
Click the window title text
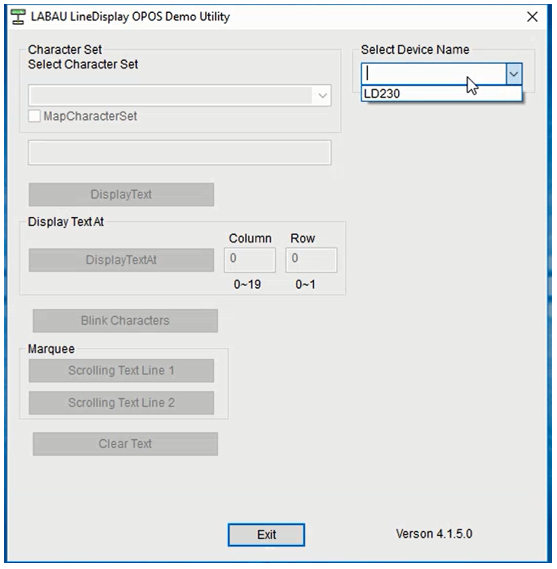tap(130, 17)
